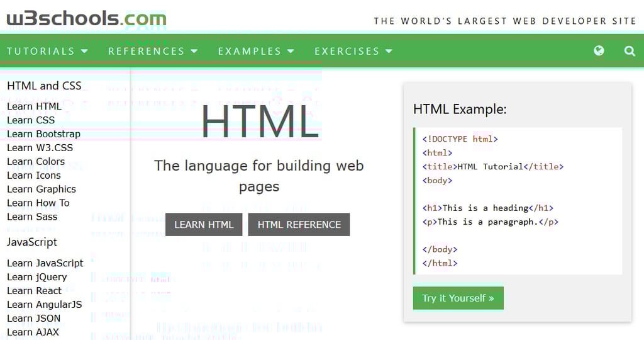Screen dimensions: 644x340
Task: Click the '<!DOCTYPE html>' code line
Action: pyautogui.click(x=460, y=139)
